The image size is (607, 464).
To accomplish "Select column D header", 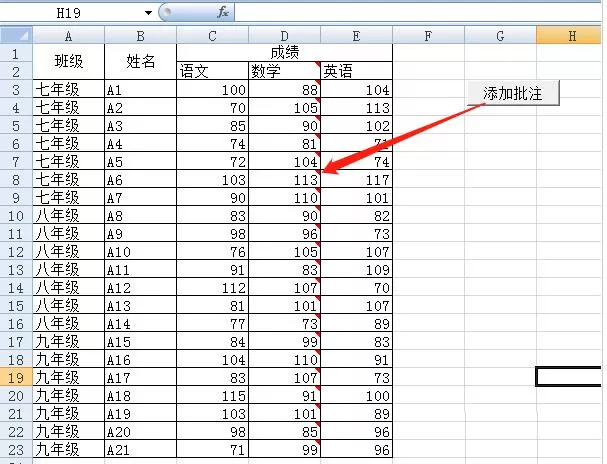I will click(285, 36).
